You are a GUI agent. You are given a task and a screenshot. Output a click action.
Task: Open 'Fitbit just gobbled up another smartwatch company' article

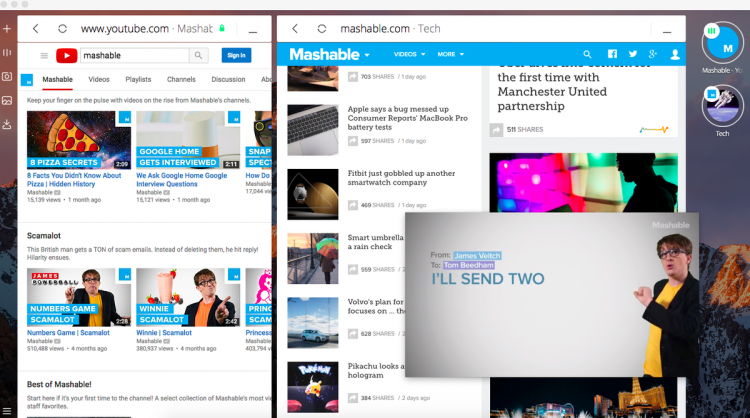401,178
